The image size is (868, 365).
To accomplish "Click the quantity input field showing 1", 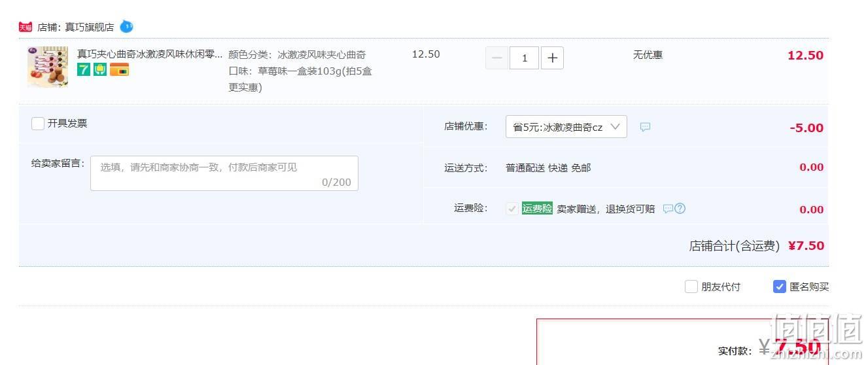I will [525, 58].
